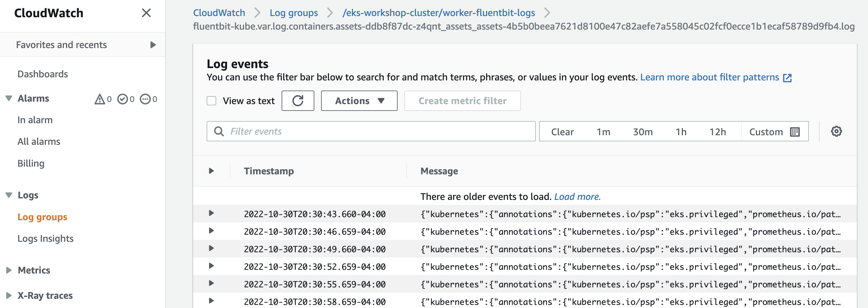Screen dimensions: 868x308
Task: Select 30m time range
Action: [x=643, y=132]
